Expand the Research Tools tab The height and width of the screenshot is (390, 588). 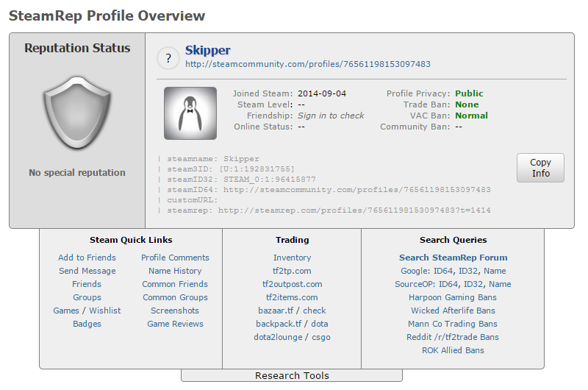coord(292,375)
